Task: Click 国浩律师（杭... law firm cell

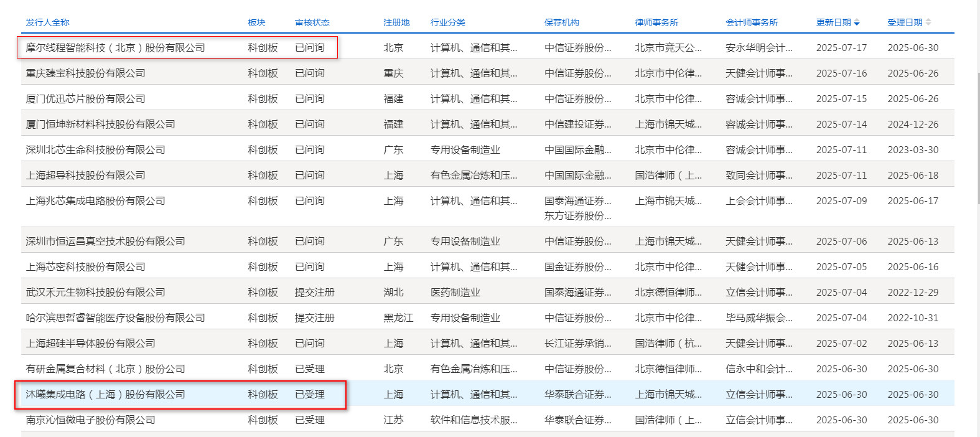Action: coord(668,344)
